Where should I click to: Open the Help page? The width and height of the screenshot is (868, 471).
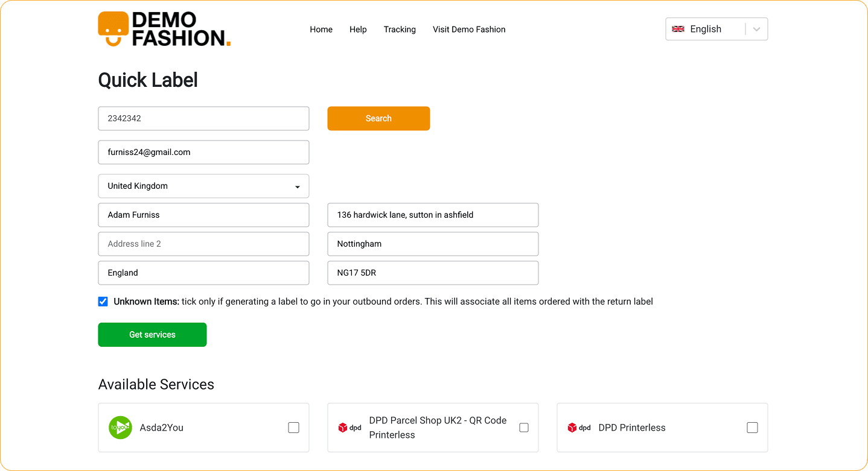(358, 30)
